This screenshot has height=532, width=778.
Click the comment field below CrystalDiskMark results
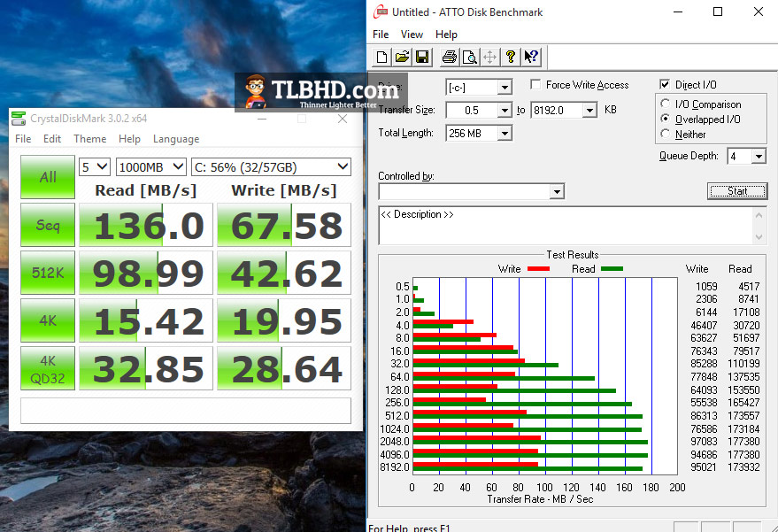point(186,411)
